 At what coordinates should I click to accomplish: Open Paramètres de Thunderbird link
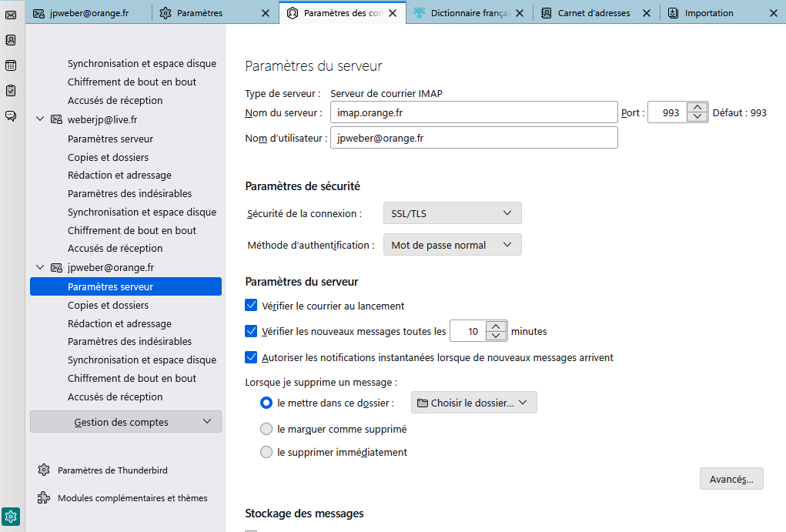tap(112, 470)
